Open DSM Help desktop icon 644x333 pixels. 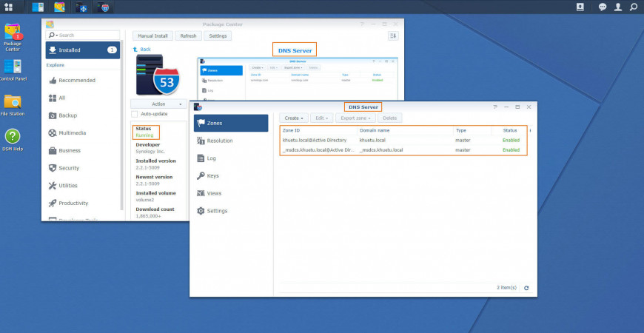(x=13, y=140)
